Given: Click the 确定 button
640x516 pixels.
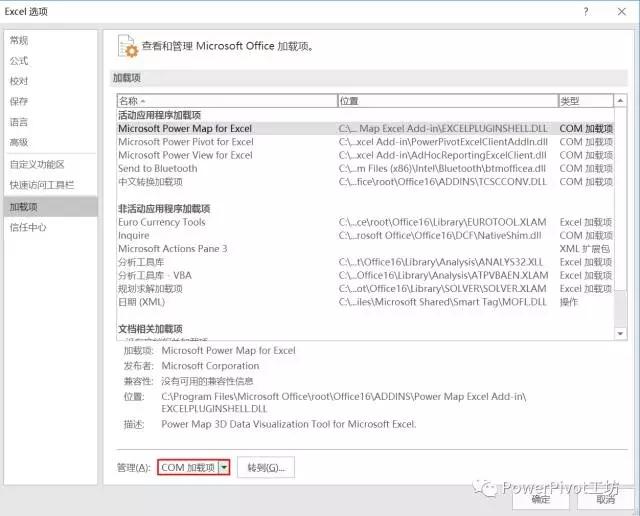Looking at the screenshot, I should click(541, 499).
